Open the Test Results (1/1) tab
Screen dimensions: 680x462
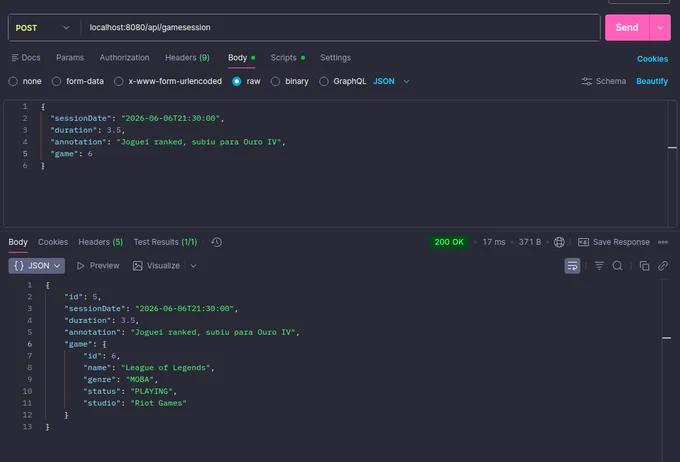point(165,242)
